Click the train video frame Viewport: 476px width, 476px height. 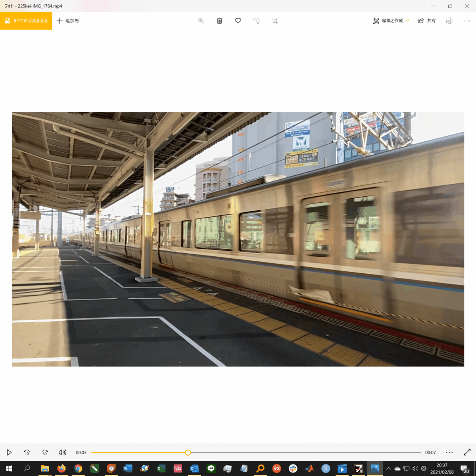238,239
